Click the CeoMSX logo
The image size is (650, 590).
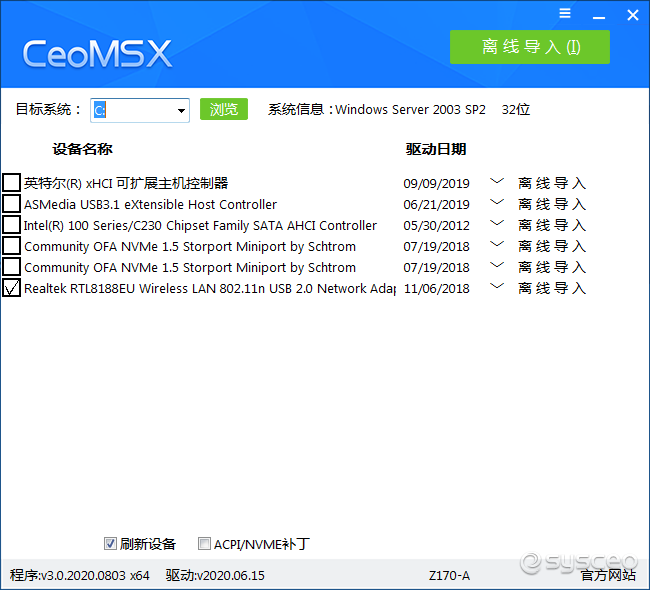click(97, 54)
